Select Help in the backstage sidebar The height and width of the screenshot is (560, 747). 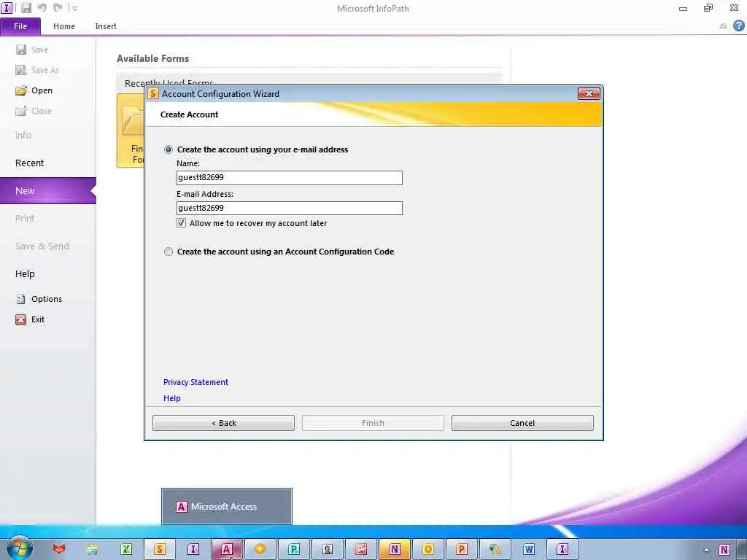[25, 274]
